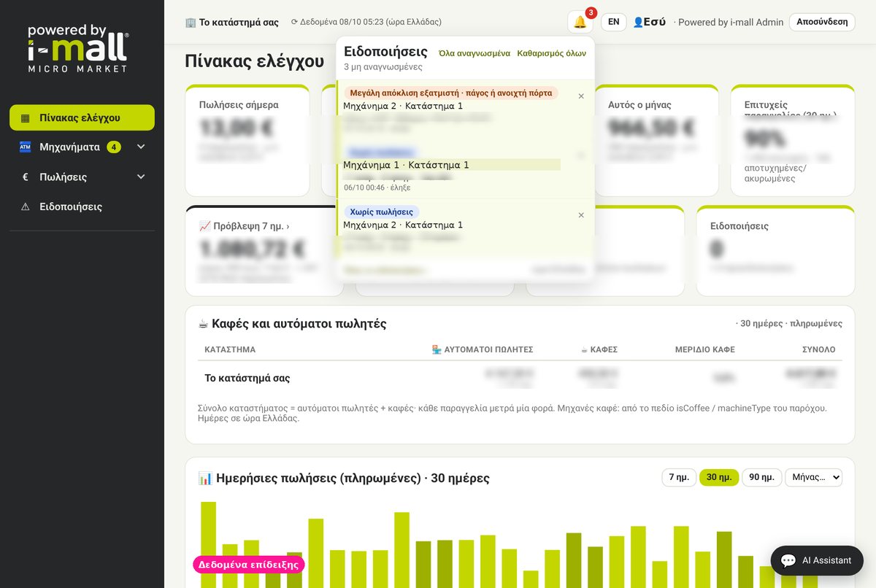Screen dimensions: 876x588
Task: Click the notification bell icon
Action: click(580, 22)
